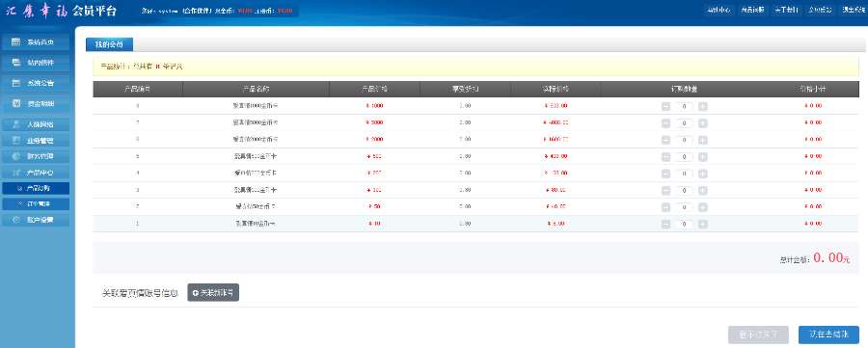Click the ¥1600.00 actual price cell
This screenshot has height=348, width=868.
[x=556, y=140]
